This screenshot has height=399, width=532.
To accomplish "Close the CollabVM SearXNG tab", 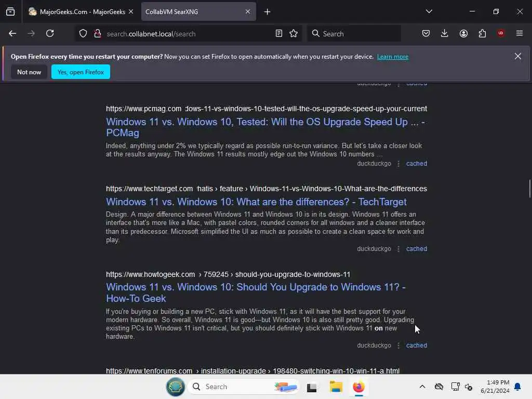I will click(x=248, y=11).
